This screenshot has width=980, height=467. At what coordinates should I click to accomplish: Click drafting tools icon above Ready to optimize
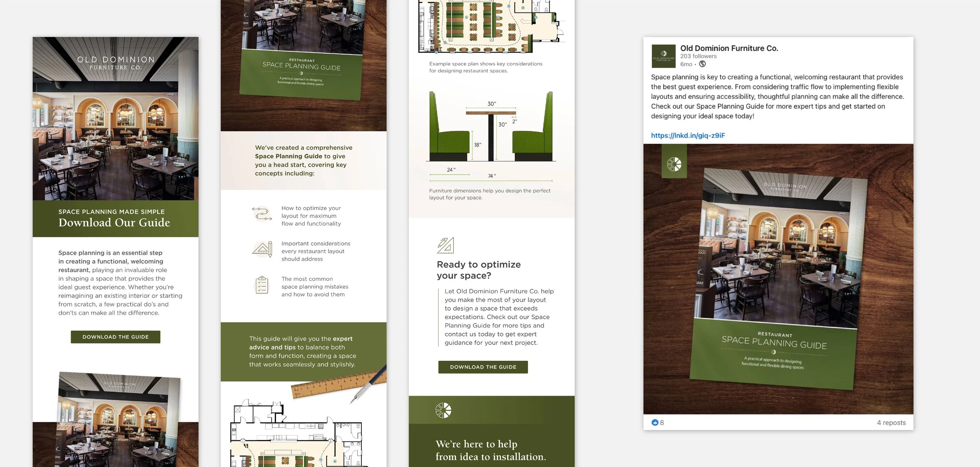(x=445, y=245)
